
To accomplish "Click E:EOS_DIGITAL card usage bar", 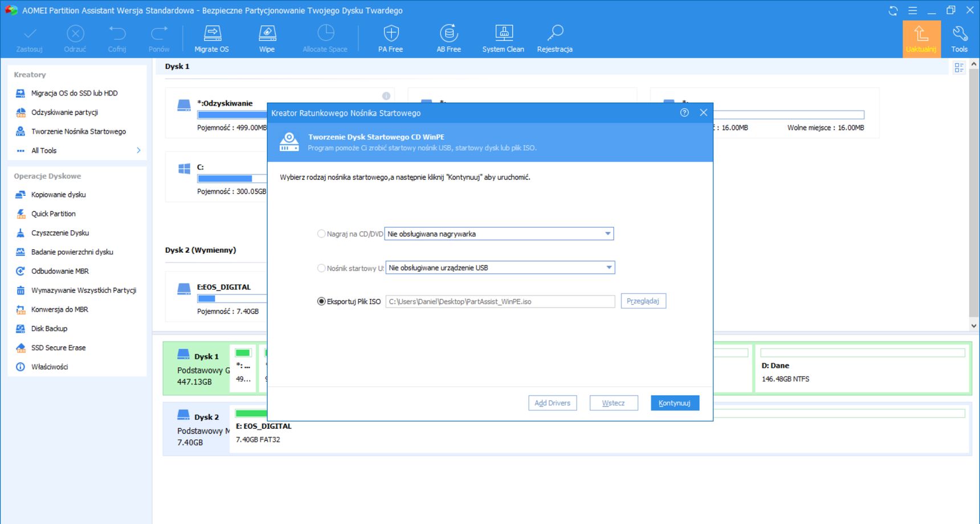I will tap(232, 298).
